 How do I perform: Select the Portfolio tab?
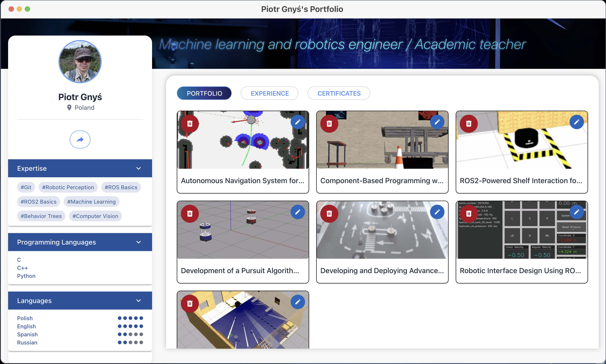pos(204,93)
